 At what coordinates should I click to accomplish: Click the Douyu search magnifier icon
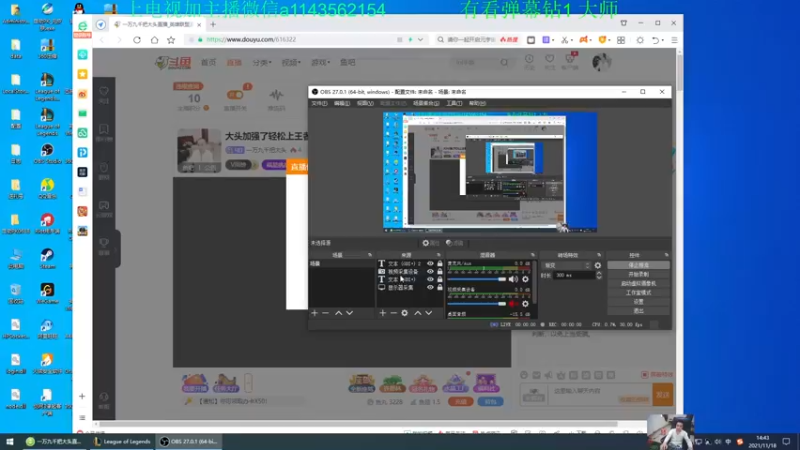(x=504, y=62)
